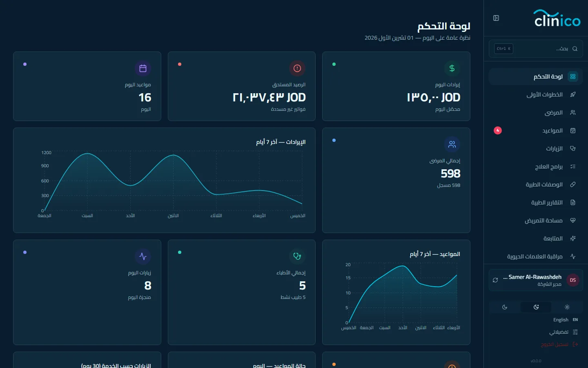Click the alert icon in الرصيد المستحق card
The image size is (588, 368).
[297, 68]
